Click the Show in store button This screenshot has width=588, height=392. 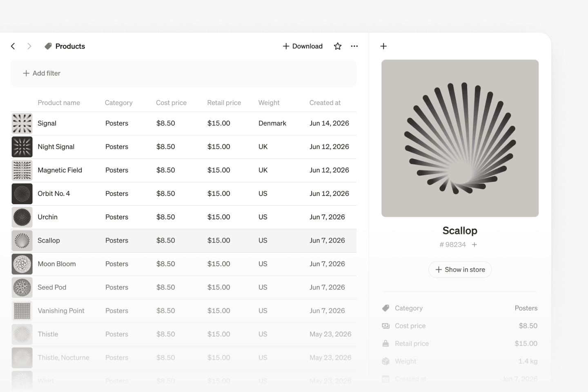pos(460,269)
